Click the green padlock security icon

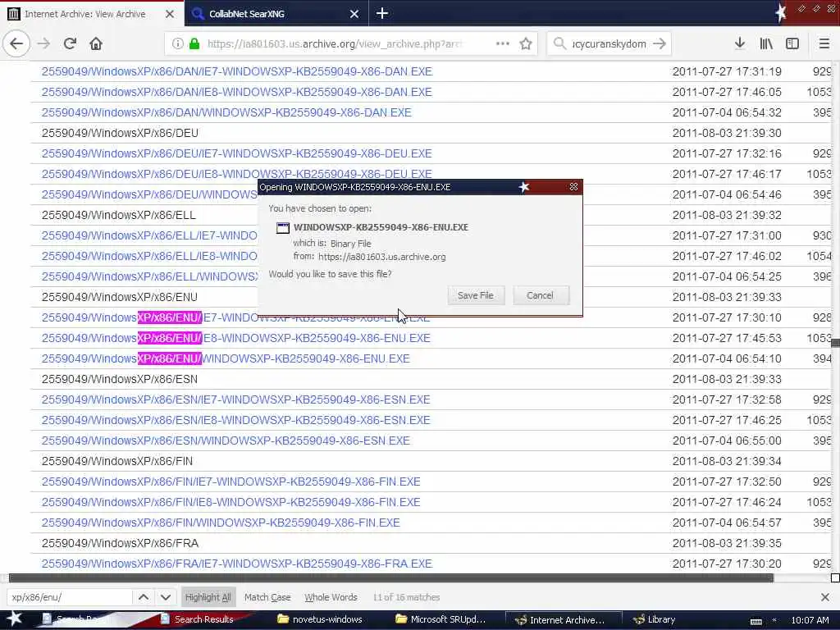coord(194,44)
